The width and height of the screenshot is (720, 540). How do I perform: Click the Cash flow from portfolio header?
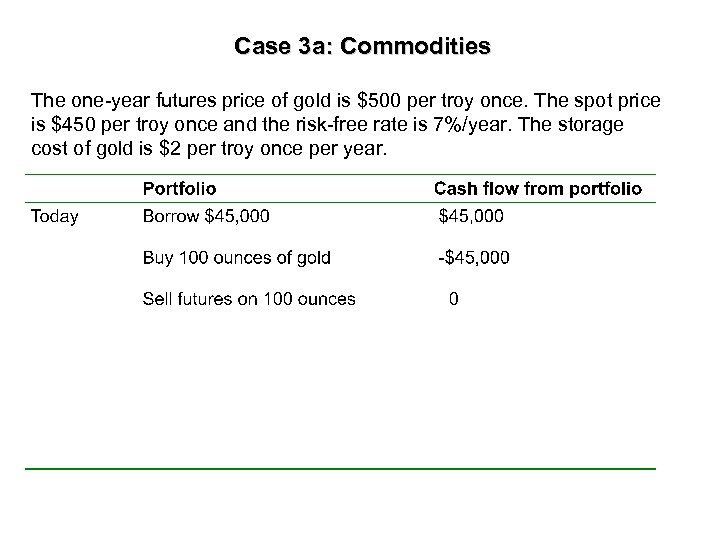point(538,188)
